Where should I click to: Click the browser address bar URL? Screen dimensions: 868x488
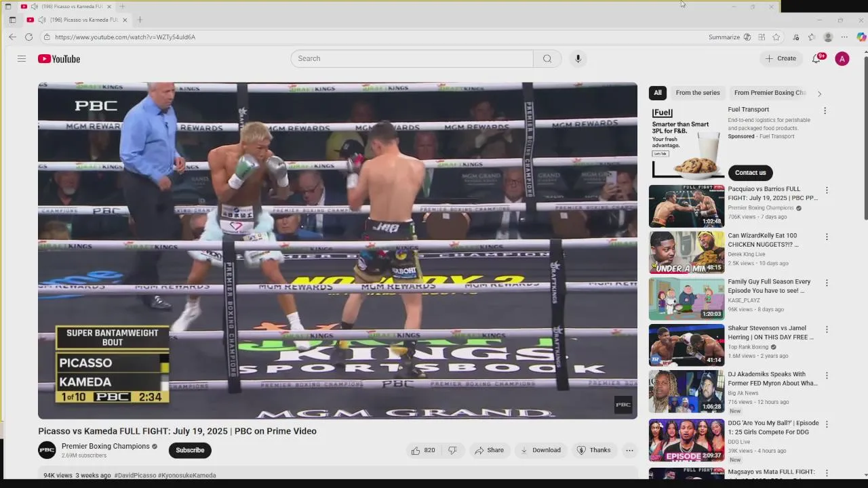click(x=125, y=37)
